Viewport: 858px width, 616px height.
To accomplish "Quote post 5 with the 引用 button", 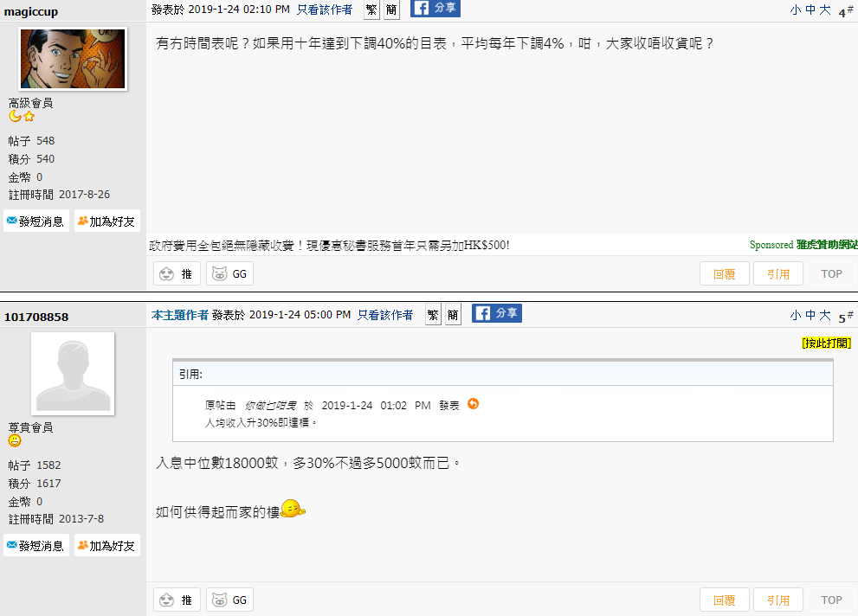I will [778, 600].
